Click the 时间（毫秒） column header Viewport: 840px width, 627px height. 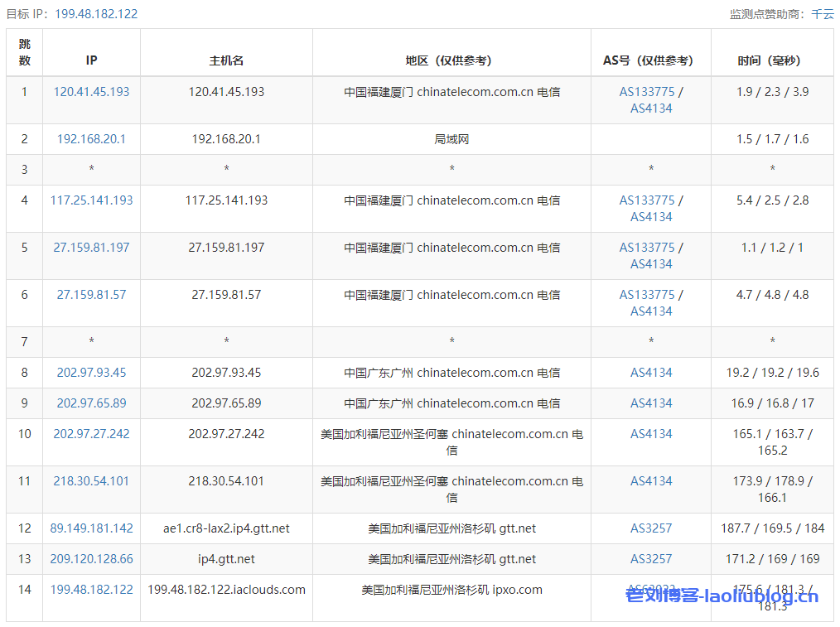(772, 60)
